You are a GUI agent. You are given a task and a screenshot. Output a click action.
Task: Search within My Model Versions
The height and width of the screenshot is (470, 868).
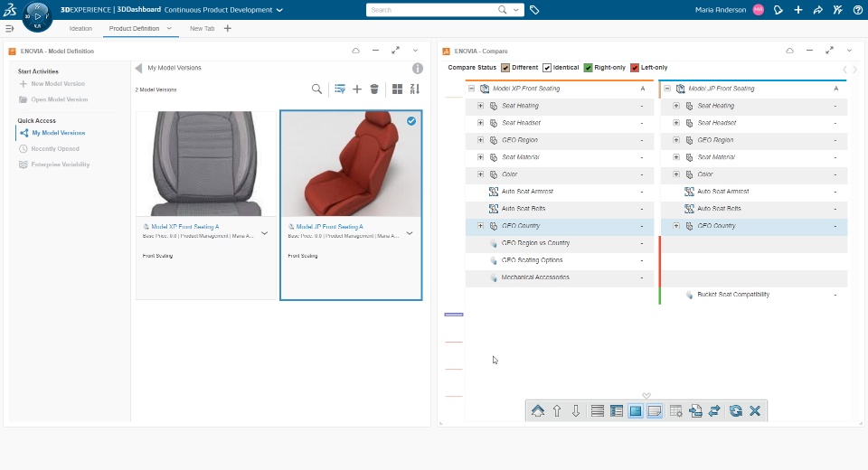pos(316,89)
